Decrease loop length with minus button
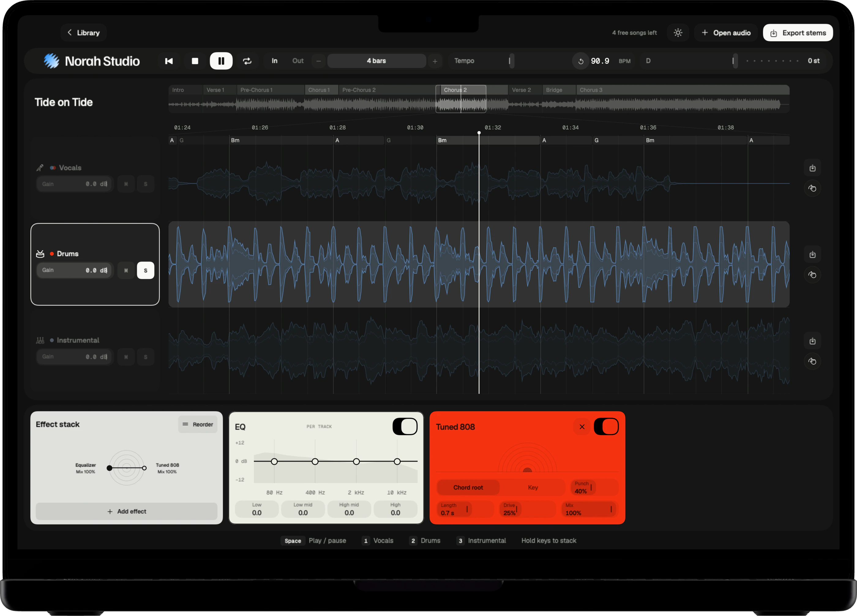857x616 pixels. (319, 61)
